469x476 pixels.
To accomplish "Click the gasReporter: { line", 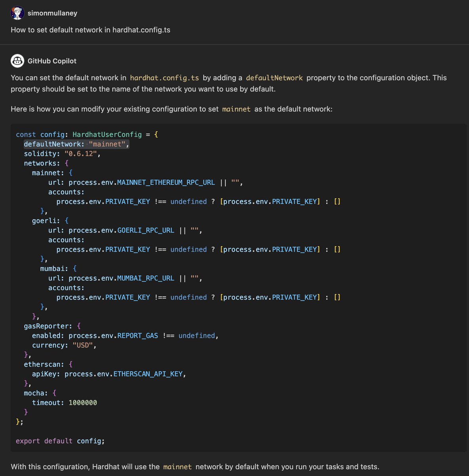I will (x=52, y=326).
